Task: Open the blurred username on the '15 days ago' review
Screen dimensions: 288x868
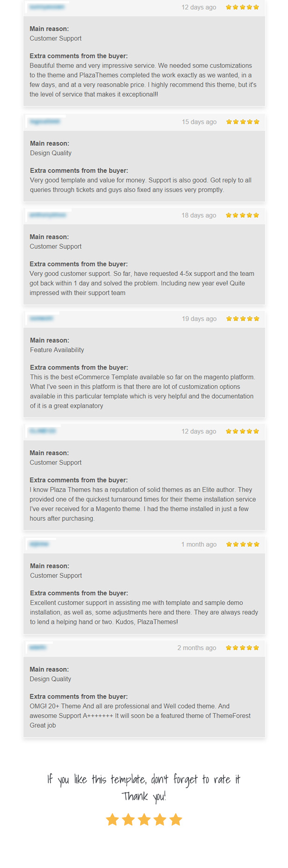Action: click(x=45, y=122)
